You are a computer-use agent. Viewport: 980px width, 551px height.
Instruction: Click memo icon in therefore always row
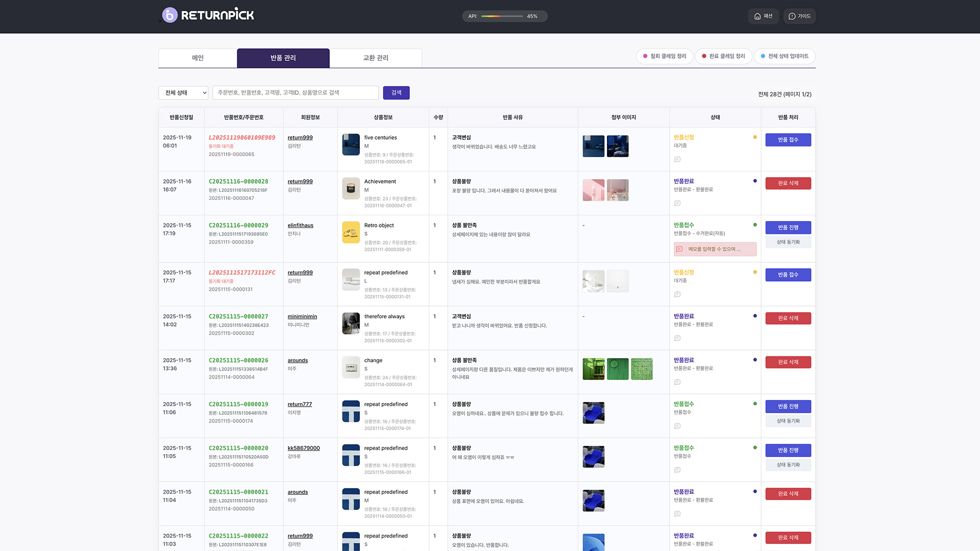click(677, 338)
